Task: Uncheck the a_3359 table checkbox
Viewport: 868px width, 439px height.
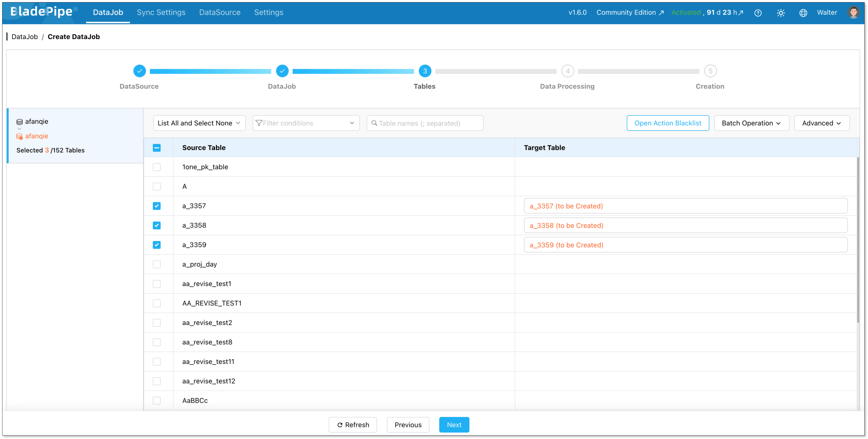Action: coord(157,245)
